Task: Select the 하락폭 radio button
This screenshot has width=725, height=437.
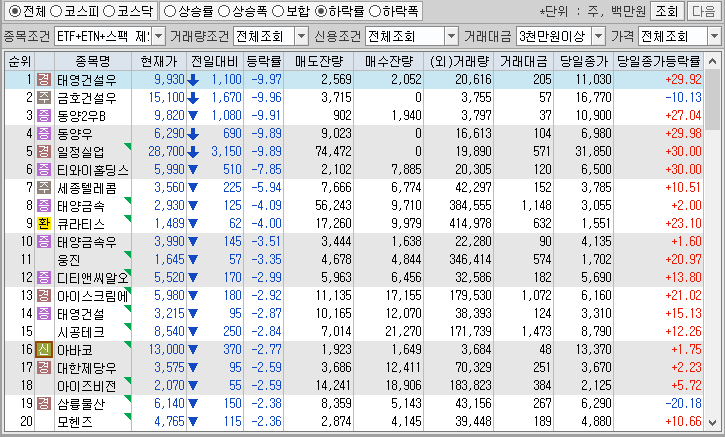Action: coord(375,11)
